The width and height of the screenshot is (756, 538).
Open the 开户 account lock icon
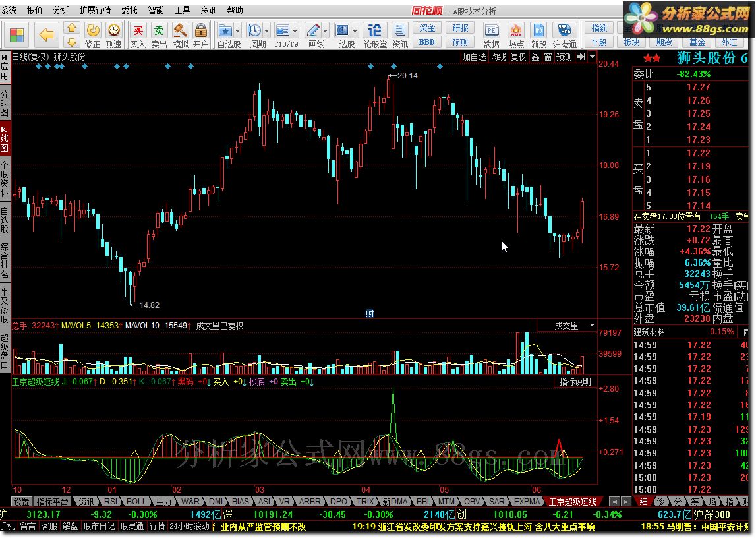[x=200, y=35]
